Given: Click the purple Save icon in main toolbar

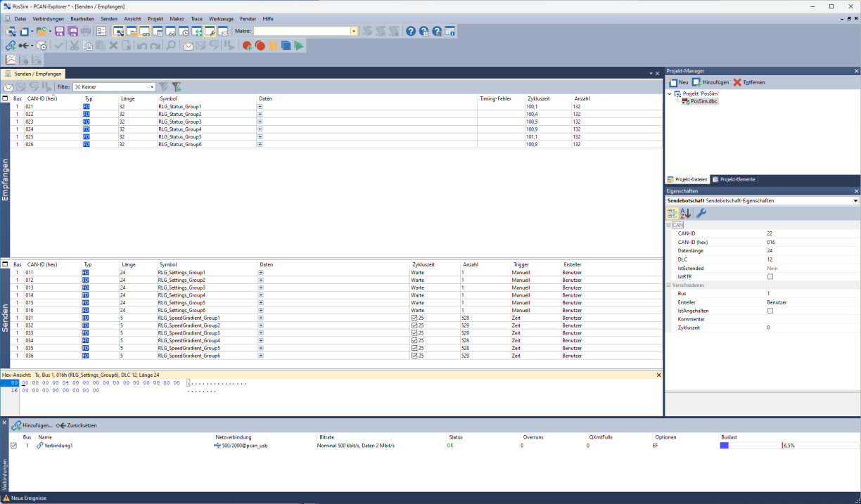Looking at the screenshot, I should pyautogui.click(x=60, y=32).
